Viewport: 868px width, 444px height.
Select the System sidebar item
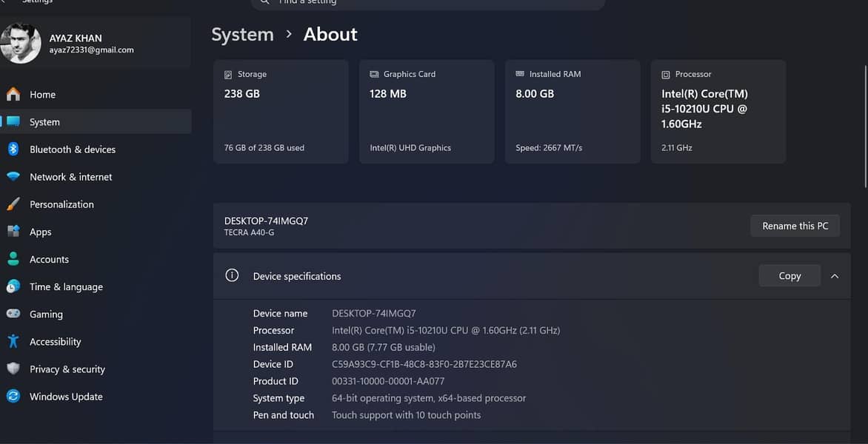tap(96, 121)
